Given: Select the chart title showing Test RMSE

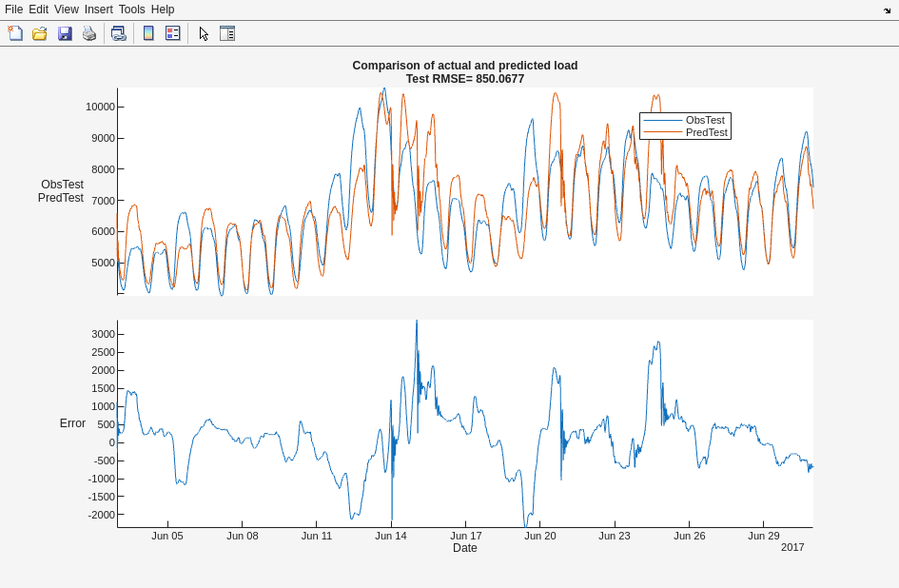Looking at the screenshot, I should [464, 79].
